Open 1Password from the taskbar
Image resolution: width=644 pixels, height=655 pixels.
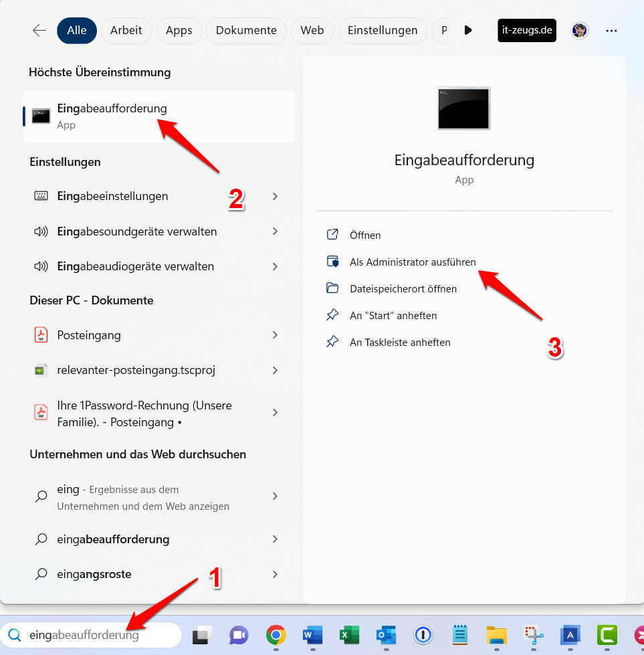click(x=423, y=635)
